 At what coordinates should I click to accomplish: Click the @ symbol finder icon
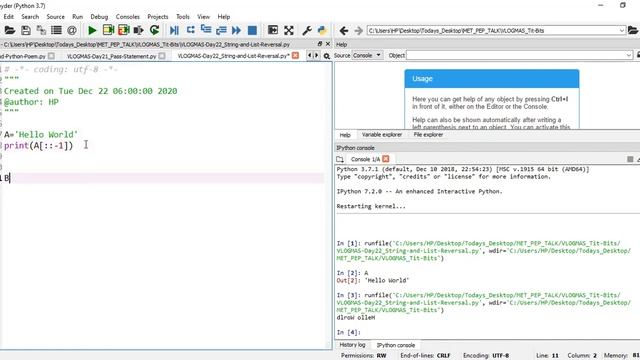pos(72,30)
